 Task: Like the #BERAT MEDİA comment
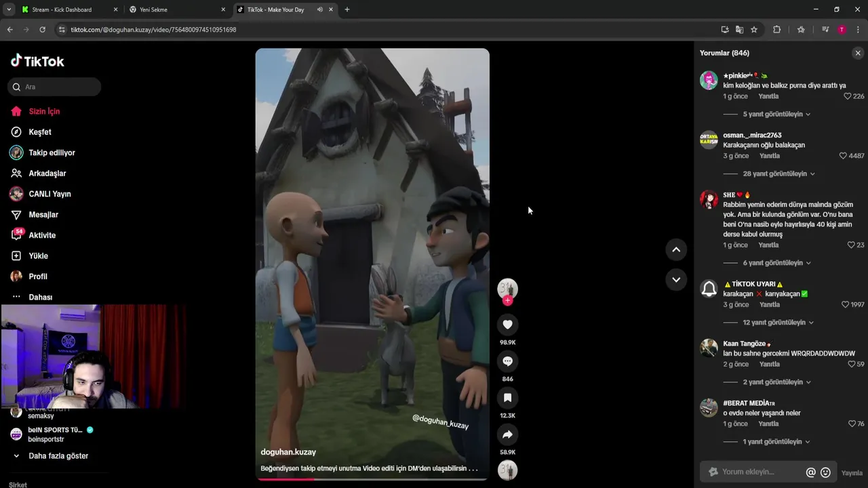[x=852, y=424]
